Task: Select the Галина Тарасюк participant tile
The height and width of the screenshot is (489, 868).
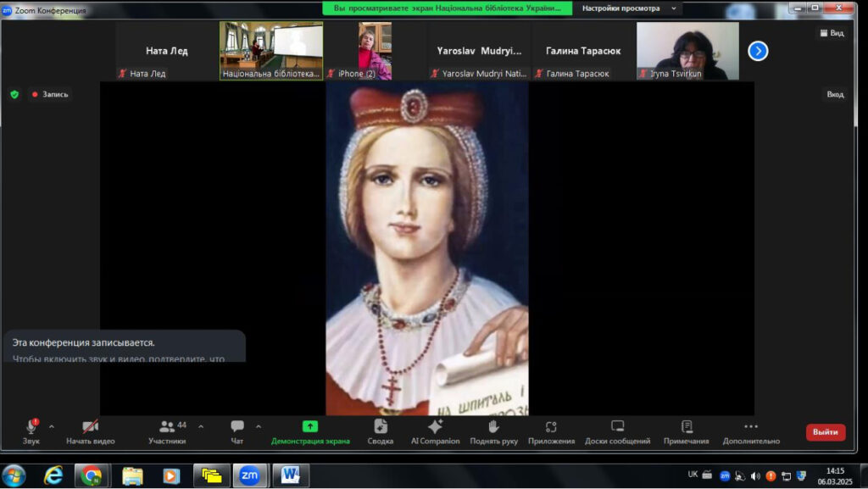Action: tap(583, 51)
